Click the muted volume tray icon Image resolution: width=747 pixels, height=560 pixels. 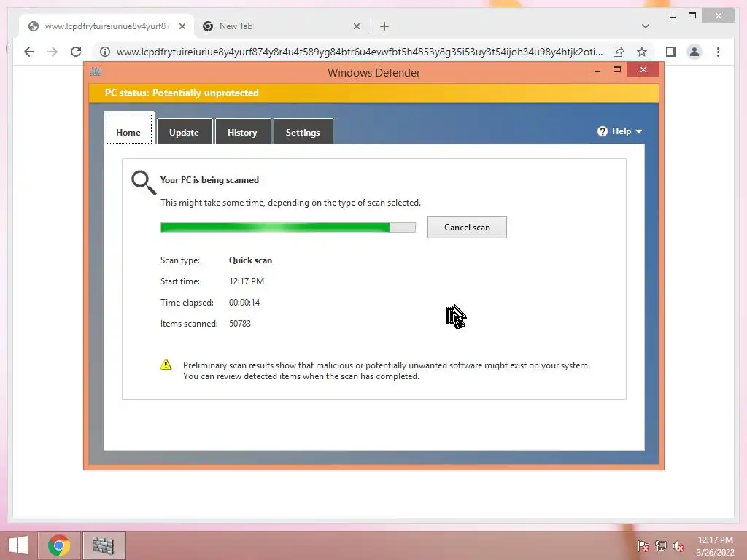point(678,545)
